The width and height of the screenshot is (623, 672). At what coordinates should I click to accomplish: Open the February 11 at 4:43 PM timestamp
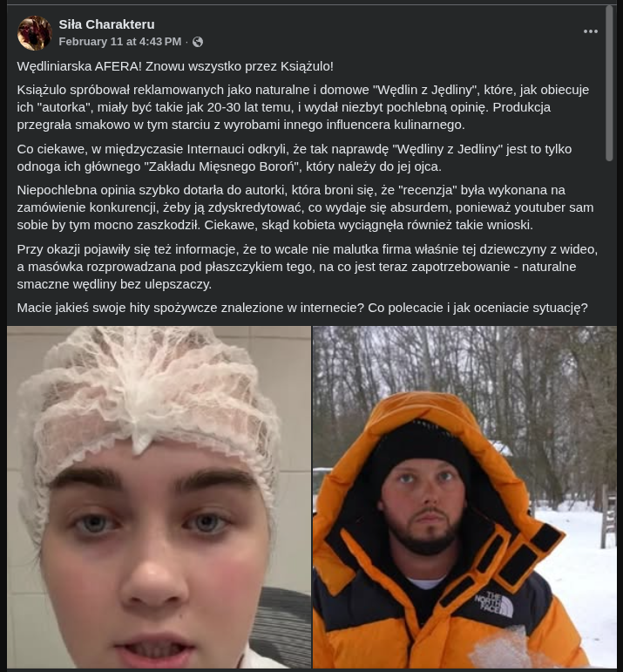pyautogui.click(x=120, y=42)
